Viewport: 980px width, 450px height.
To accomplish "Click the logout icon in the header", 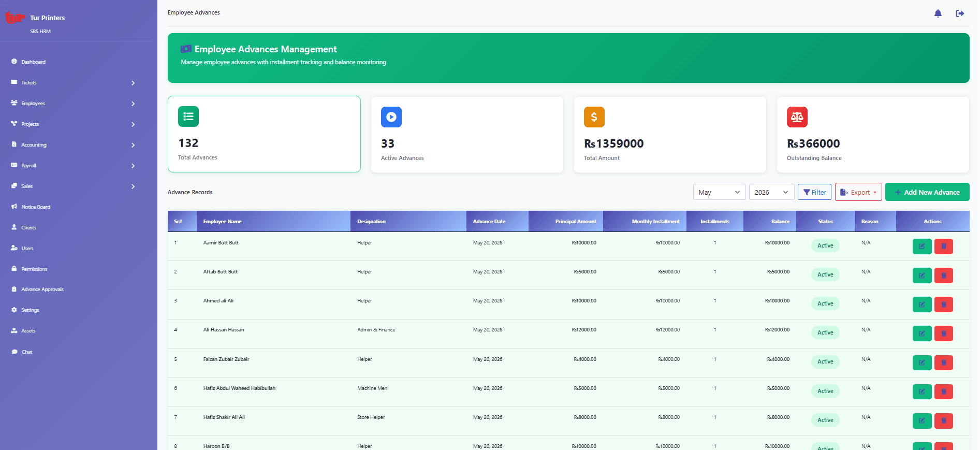I will (960, 13).
